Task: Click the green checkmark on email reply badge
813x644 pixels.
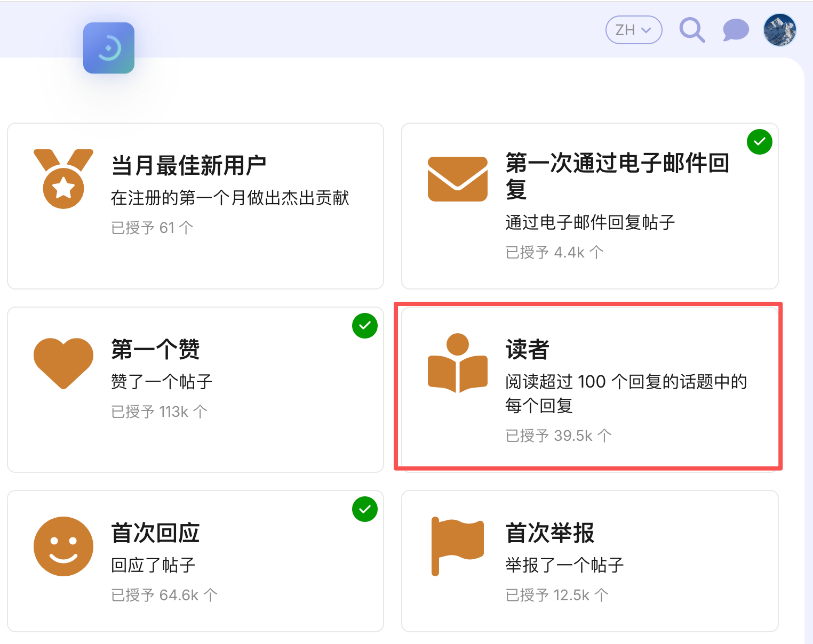Action: click(760, 142)
